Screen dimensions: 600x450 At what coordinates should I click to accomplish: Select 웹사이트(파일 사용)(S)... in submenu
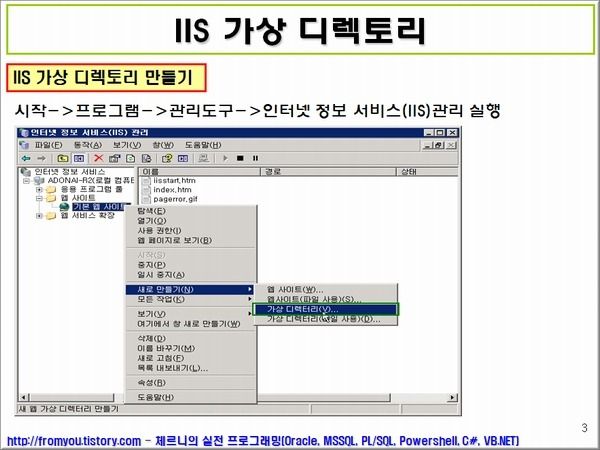tap(326, 299)
